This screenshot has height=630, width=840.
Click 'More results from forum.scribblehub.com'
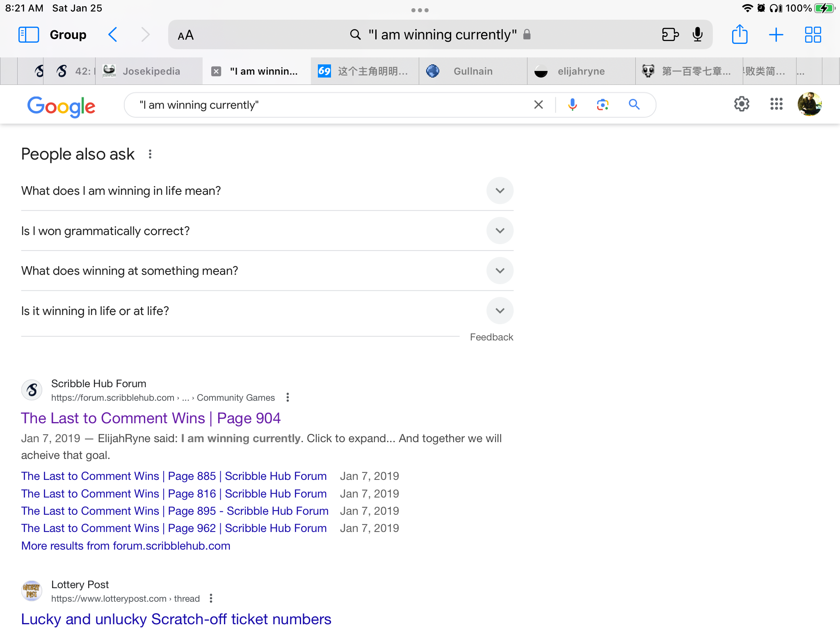(x=126, y=546)
